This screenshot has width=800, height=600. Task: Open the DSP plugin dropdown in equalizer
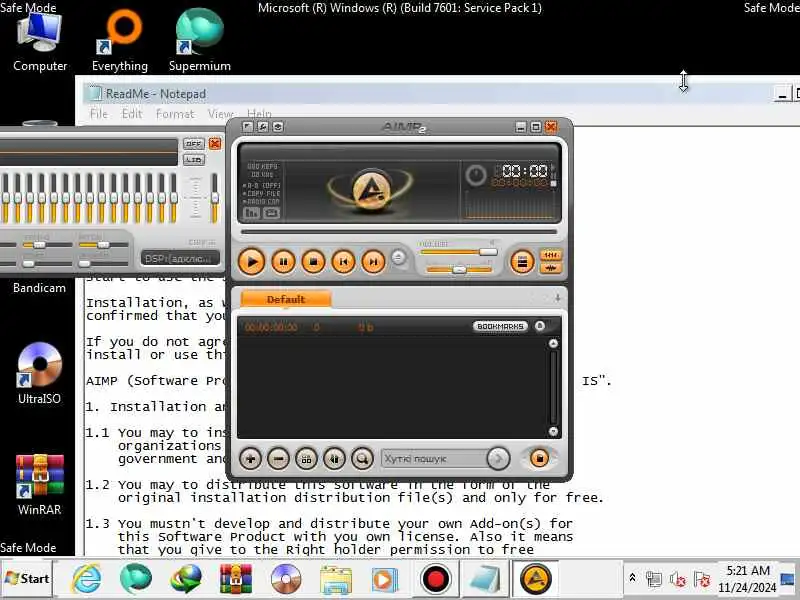(x=180, y=259)
